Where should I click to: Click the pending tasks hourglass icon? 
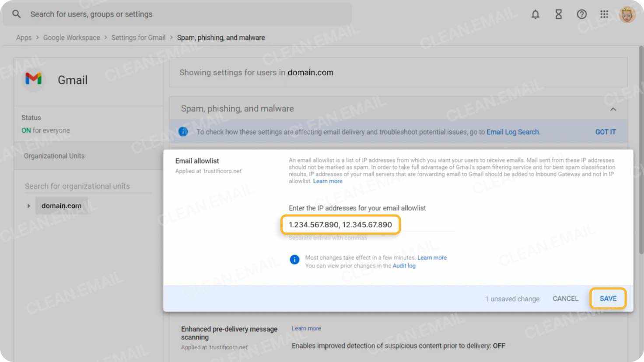(x=559, y=14)
